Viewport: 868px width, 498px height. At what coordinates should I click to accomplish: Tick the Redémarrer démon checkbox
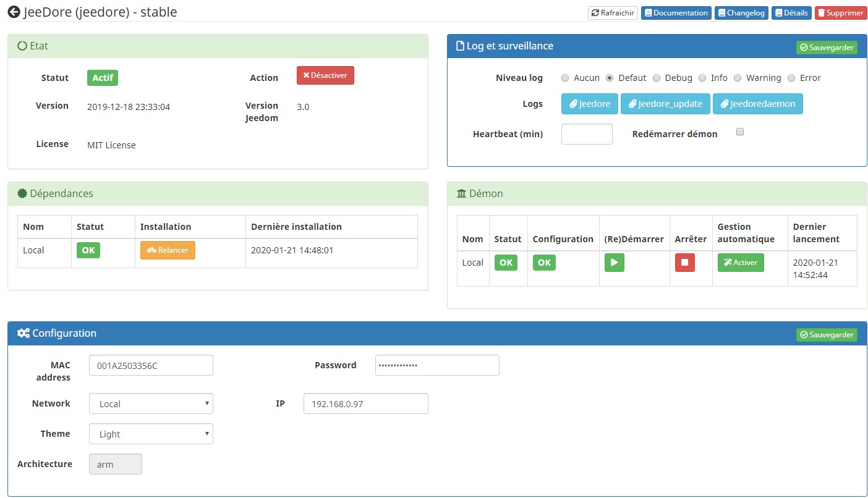click(x=740, y=132)
